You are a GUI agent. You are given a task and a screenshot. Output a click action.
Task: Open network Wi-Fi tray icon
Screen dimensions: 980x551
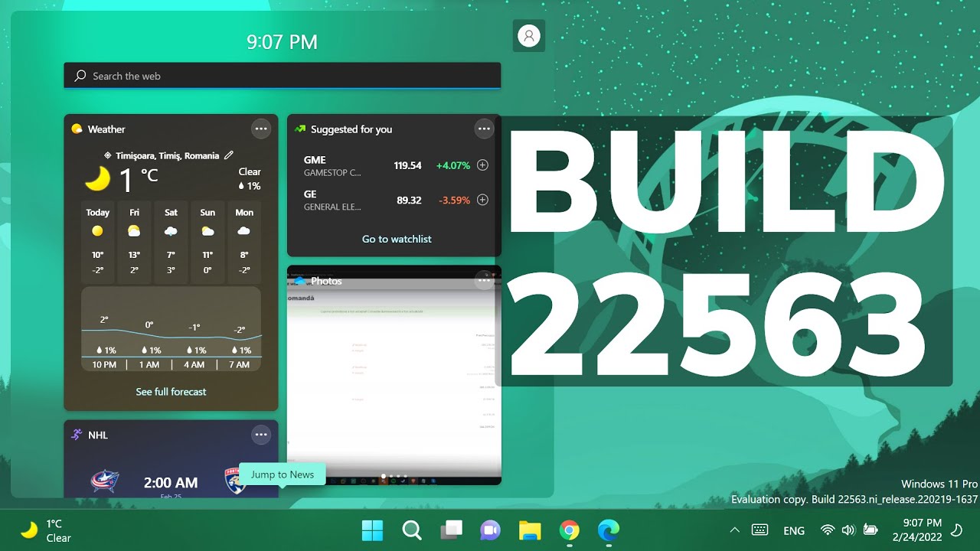coord(827,530)
